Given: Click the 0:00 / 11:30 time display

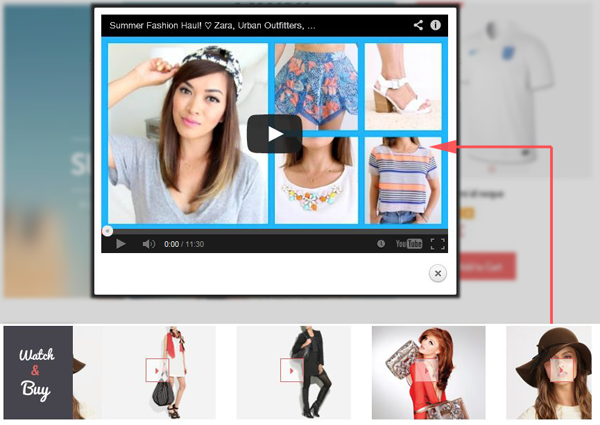Looking at the screenshot, I should click(x=184, y=244).
